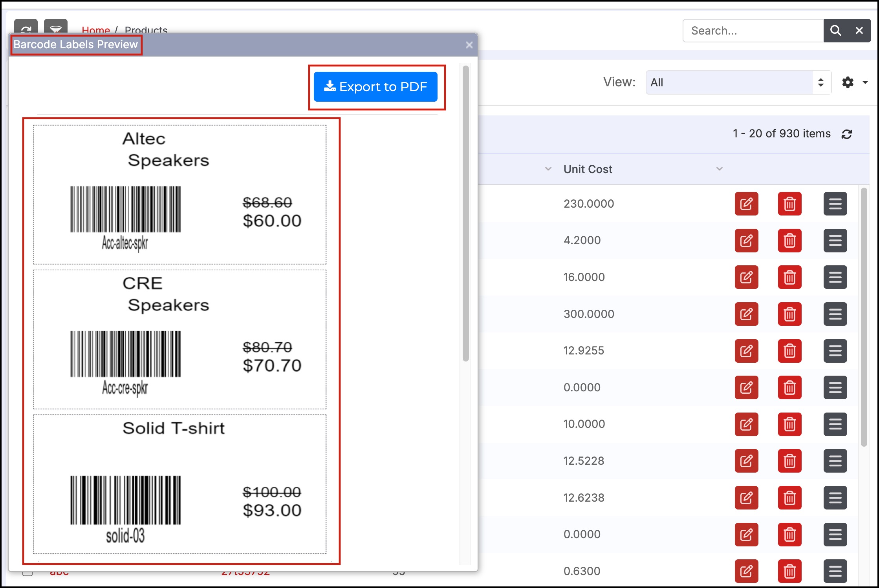Click the Unit Cost column header
The width and height of the screenshot is (879, 588).
(588, 169)
